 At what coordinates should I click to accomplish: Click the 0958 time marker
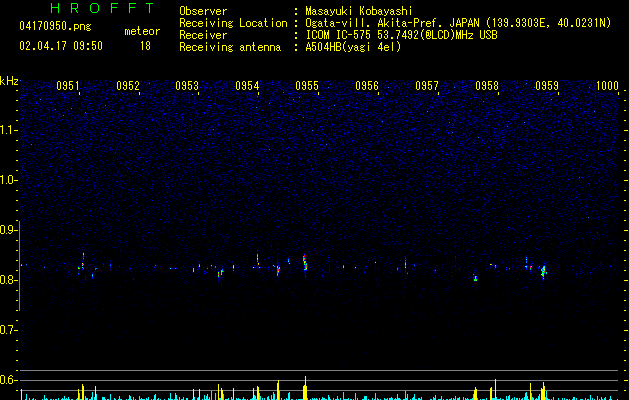click(x=487, y=86)
